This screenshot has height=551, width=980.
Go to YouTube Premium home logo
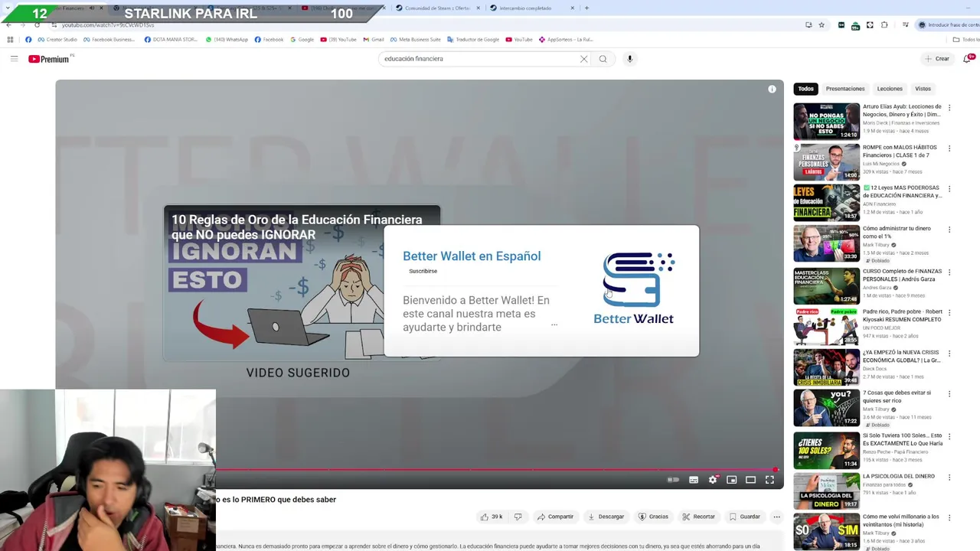click(49, 59)
